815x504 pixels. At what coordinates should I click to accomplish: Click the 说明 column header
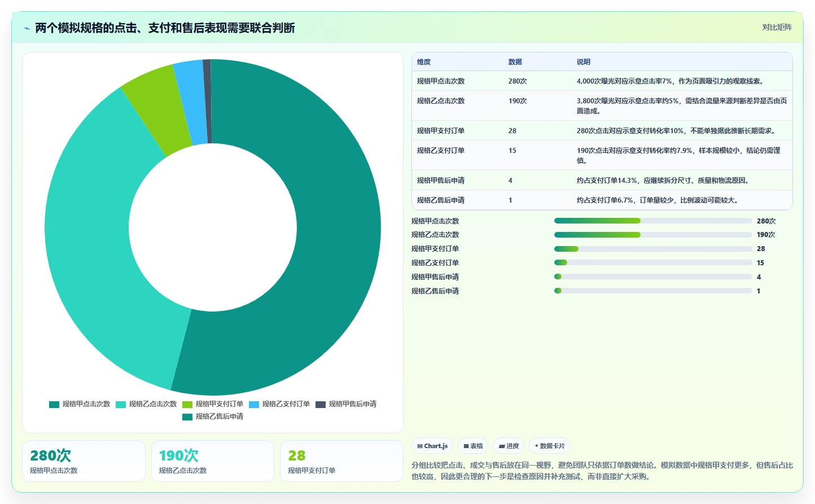pyautogui.click(x=583, y=62)
